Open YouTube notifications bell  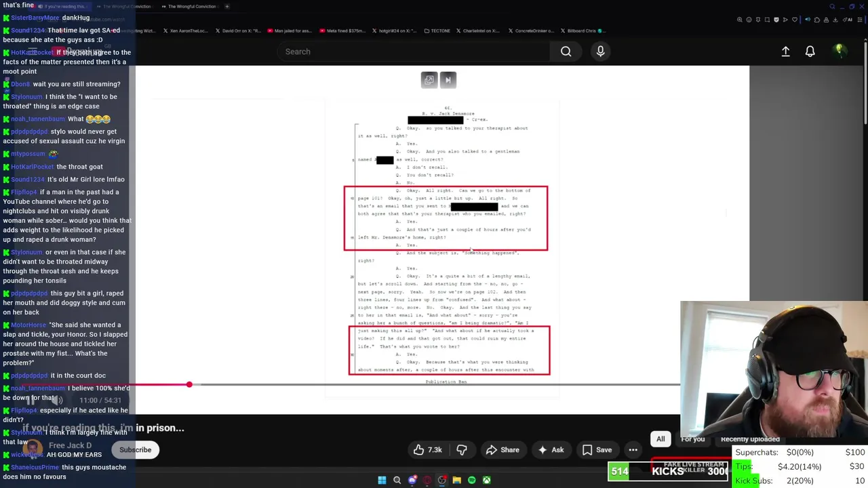[810, 52]
